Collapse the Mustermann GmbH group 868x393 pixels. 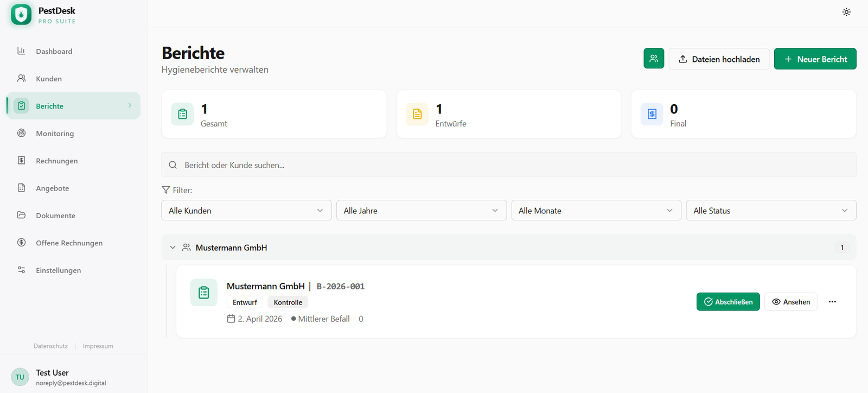[x=173, y=248]
